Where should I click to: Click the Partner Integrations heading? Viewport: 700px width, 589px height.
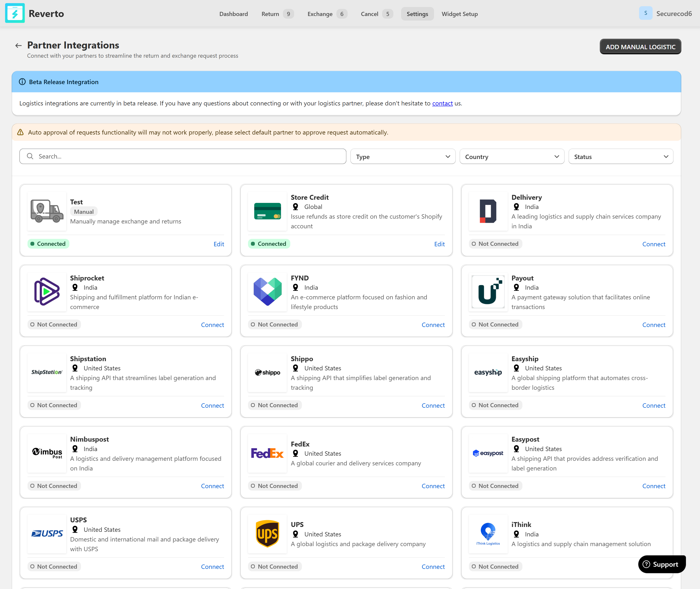tap(73, 45)
